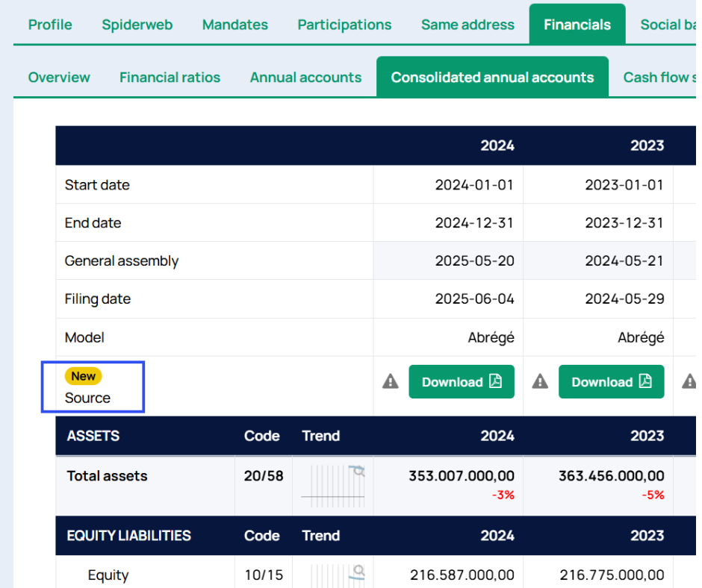Viewport: 702px width, 588px height.
Task: Click the Total assets row label
Action: click(x=107, y=475)
